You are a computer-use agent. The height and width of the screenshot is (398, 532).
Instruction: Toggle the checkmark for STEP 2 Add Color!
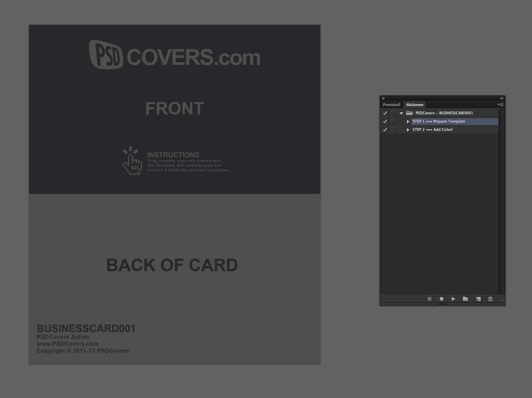(385, 130)
